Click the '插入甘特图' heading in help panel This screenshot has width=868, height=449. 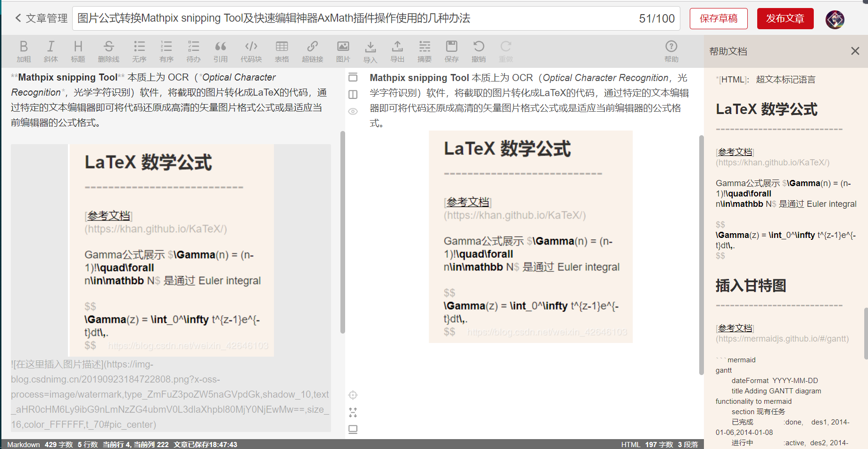point(751,286)
